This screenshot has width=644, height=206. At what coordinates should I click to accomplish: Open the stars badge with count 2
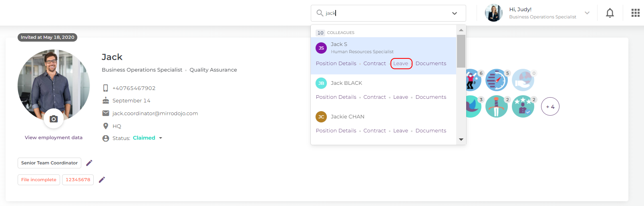[523, 106]
